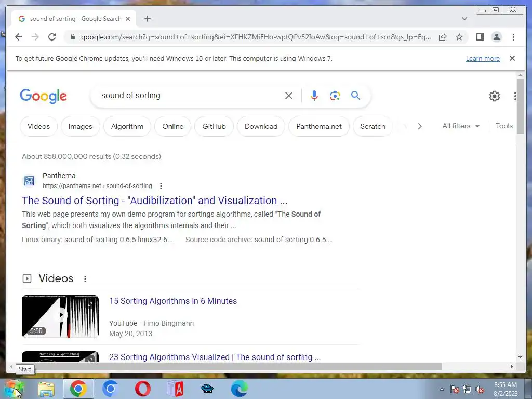
Task: Open Panthema result options menu
Action: [x=161, y=186]
